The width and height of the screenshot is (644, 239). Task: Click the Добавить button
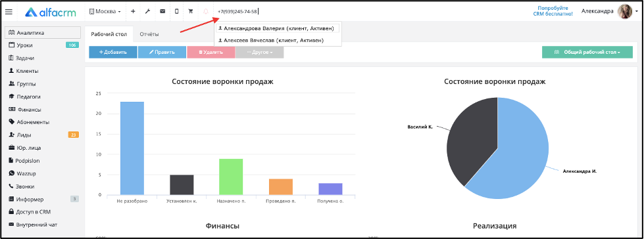point(113,52)
